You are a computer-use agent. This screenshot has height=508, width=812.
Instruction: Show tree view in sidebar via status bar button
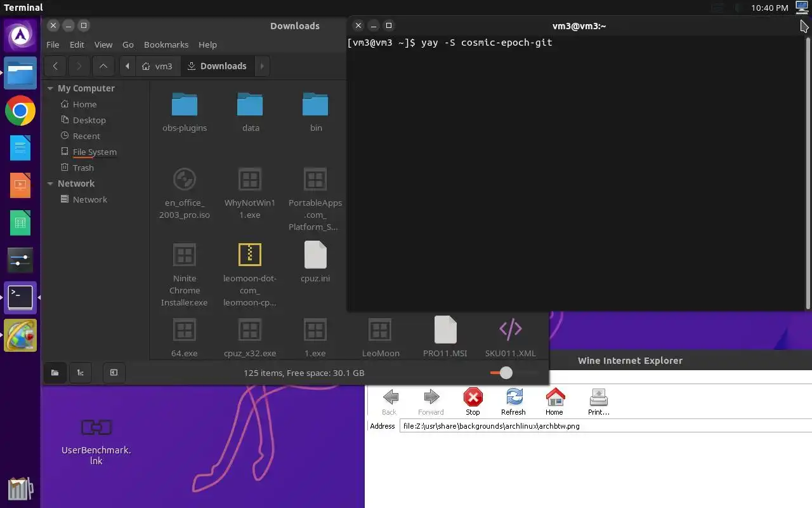(81, 373)
